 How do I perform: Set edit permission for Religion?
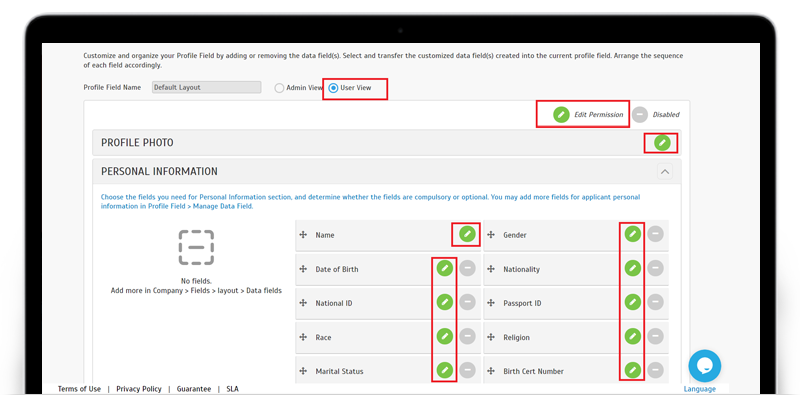(633, 336)
